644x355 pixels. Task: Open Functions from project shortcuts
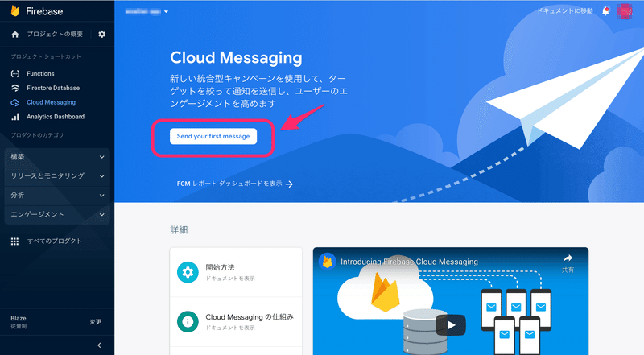pos(40,73)
